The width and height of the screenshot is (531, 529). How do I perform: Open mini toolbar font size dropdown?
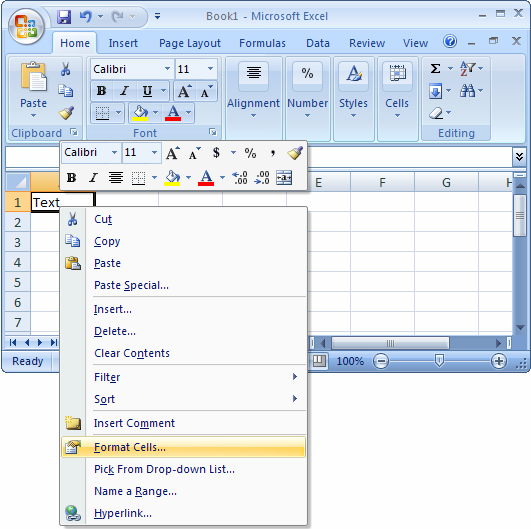click(x=154, y=152)
